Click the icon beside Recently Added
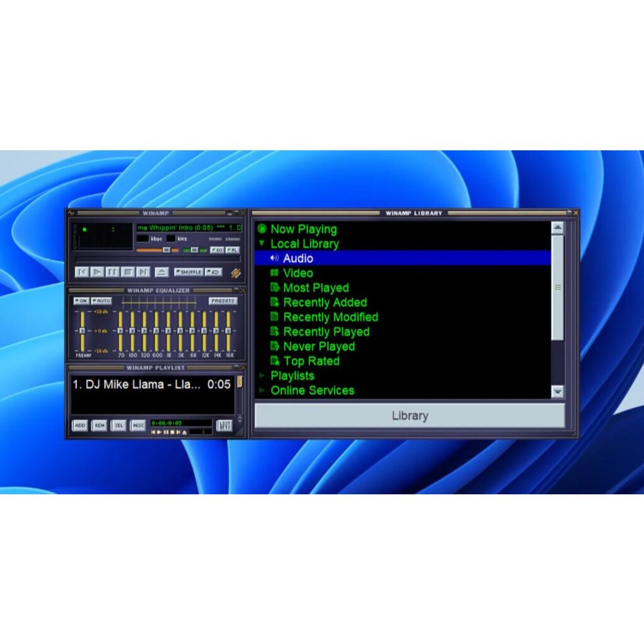Image resolution: width=644 pixels, height=644 pixels. point(274,303)
